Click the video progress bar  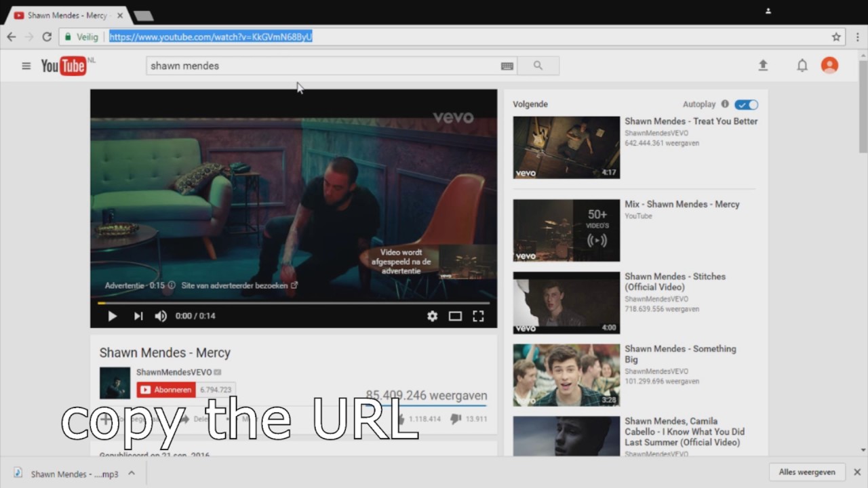(x=294, y=303)
